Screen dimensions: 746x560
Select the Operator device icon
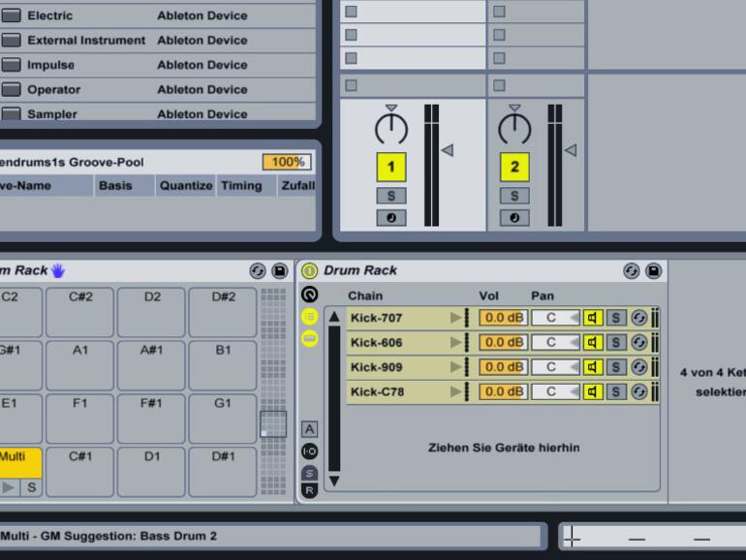[x=11, y=89]
